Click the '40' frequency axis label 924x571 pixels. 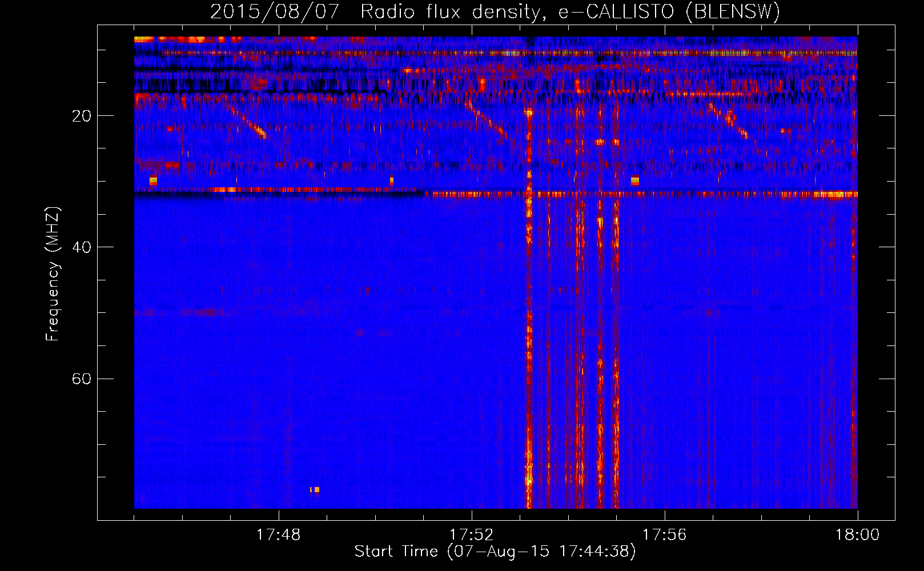82,247
